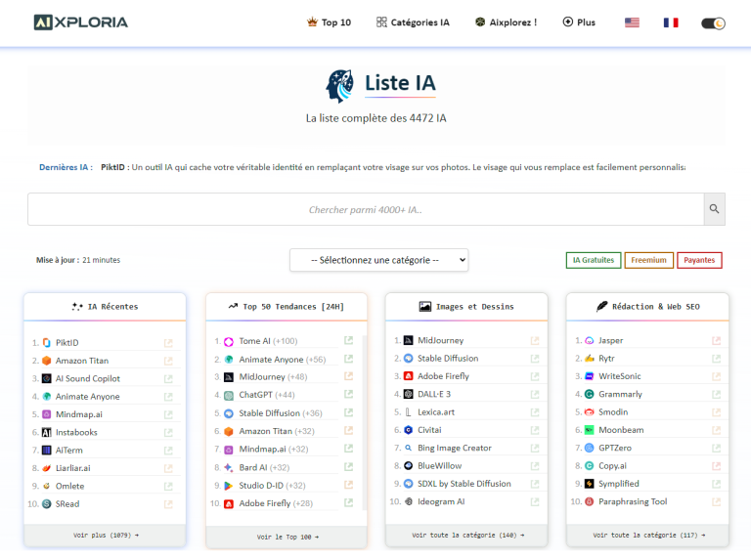Viewport: 751px width, 560px height.
Task: Open the PiktID link in news ticker
Action: [112, 167]
